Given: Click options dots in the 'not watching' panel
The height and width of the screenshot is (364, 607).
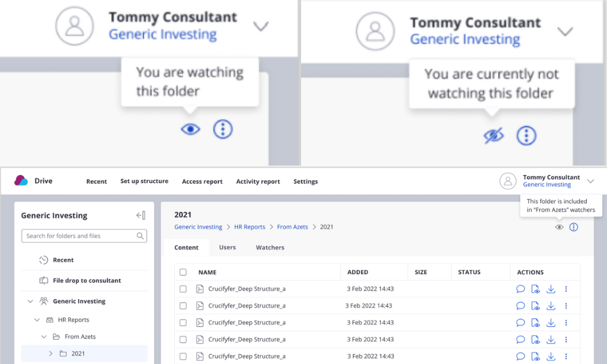Looking at the screenshot, I should (x=526, y=135).
